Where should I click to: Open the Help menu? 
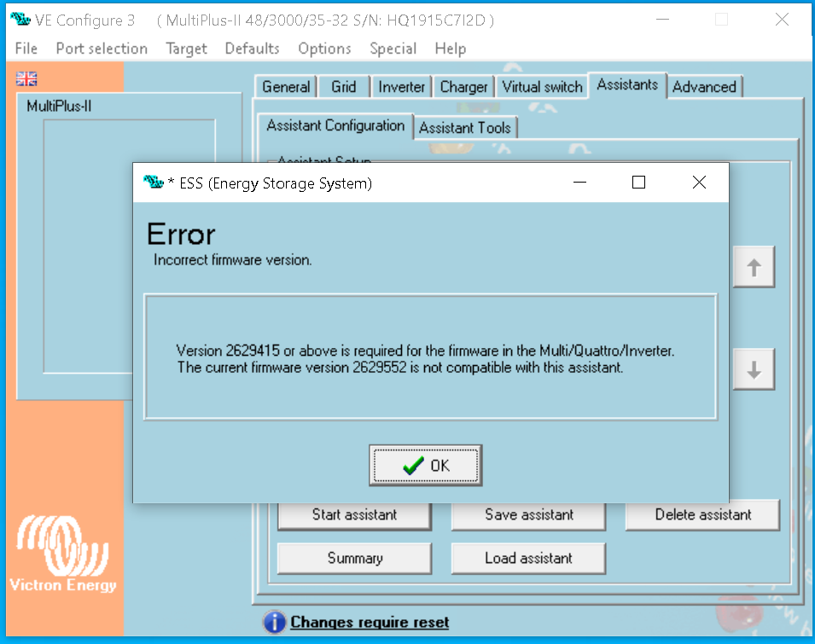[x=450, y=49]
